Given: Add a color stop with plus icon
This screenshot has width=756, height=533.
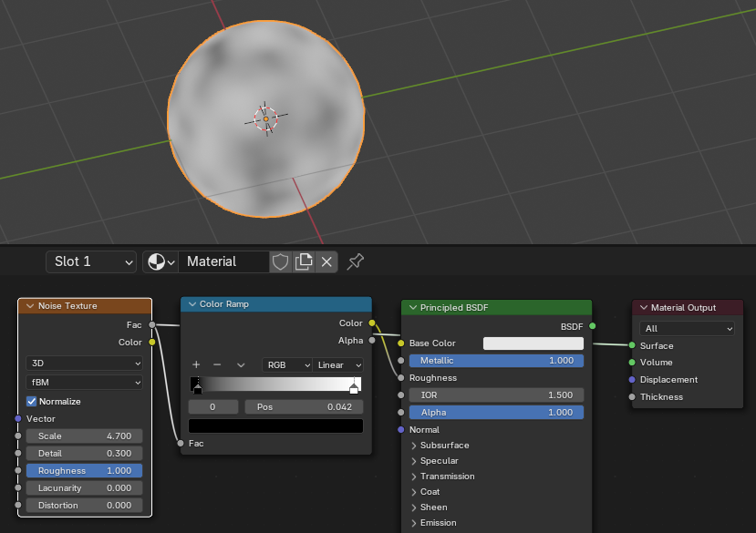Looking at the screenshot, I should click(196, 364).
